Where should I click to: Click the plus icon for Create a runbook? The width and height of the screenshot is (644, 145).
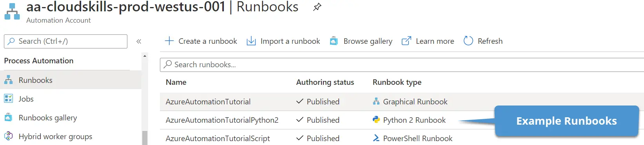point(169,41)
